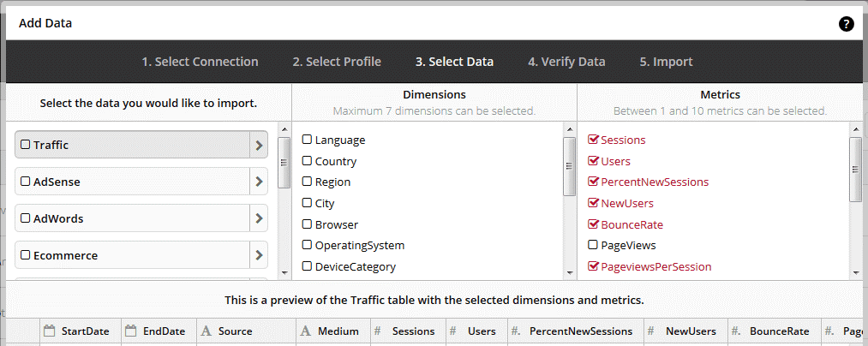Expand the Traffic category arrow
This screenshot has width=868, height=346.
pos(259,145)
